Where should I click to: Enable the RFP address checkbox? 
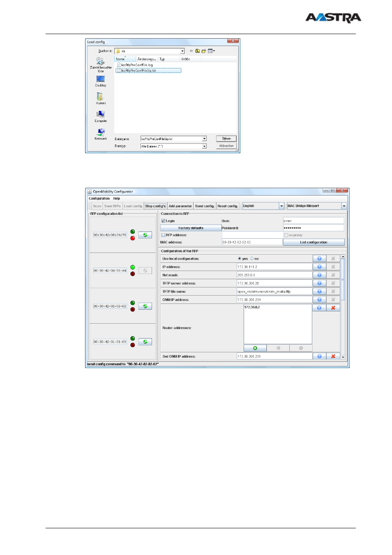(x=163, y=235)
